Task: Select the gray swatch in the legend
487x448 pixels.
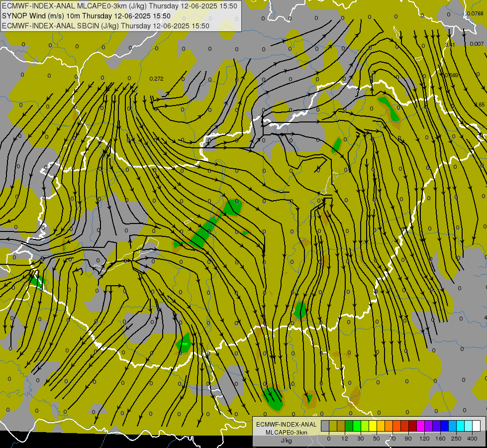Action: 325,426
